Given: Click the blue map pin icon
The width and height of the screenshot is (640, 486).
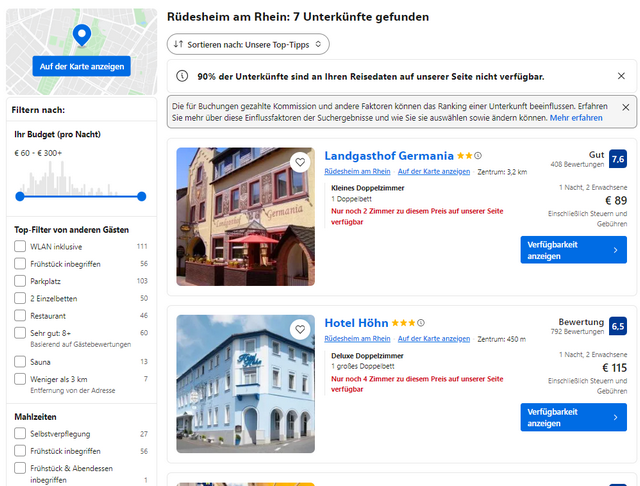Looking at the screenshot, I should pos(82,35).
